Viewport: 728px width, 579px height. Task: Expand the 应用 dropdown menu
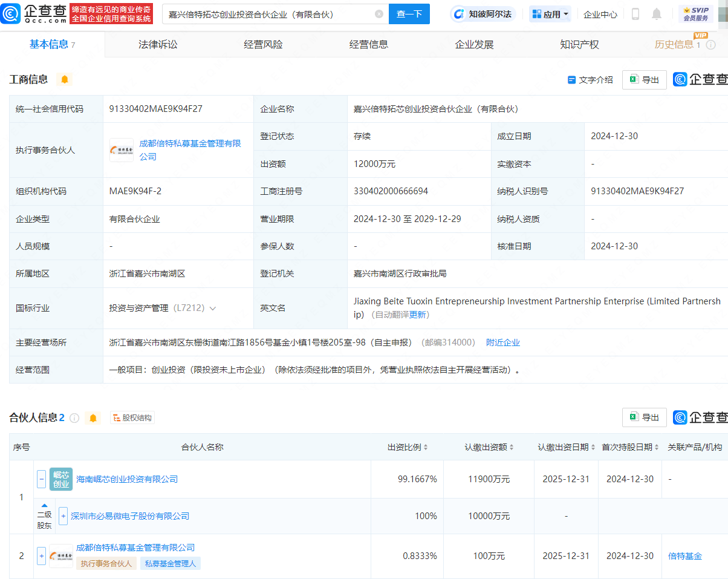coord(550,14)
